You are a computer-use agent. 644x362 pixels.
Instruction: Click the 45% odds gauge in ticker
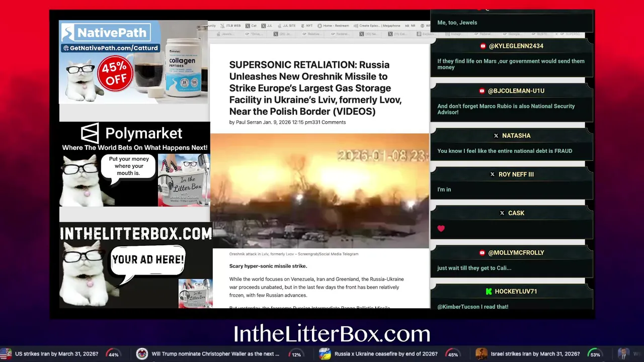click(x=453, y=354)
